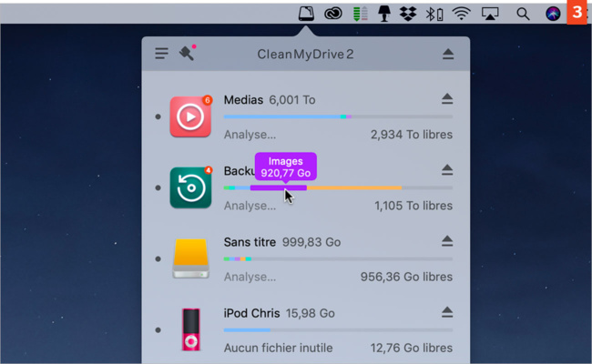This screenshot has width=592, height=364.
Task: Eject the Backup drive
Action: (447, 170)
